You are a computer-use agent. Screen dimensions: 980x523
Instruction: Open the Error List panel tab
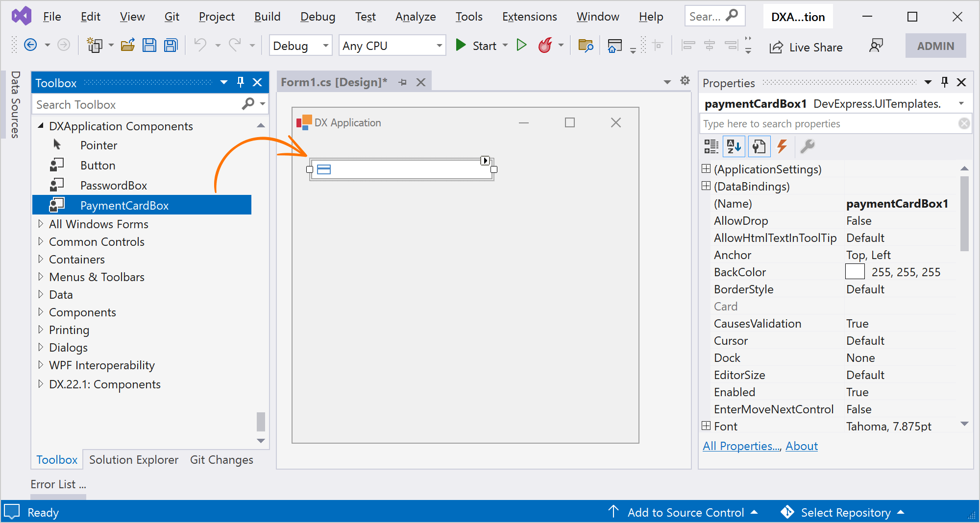[x=58, y=484]
